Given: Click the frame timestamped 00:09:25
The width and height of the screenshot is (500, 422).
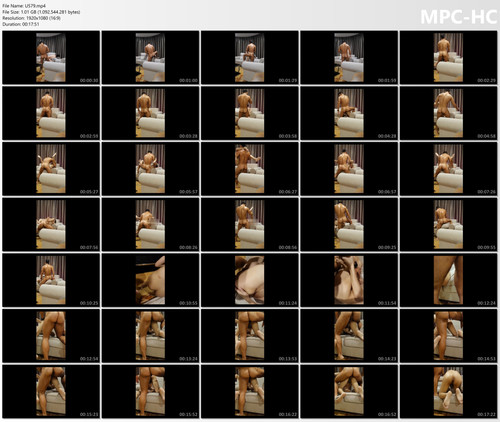Looking at the screenshot, I should [x=349, y=224].
